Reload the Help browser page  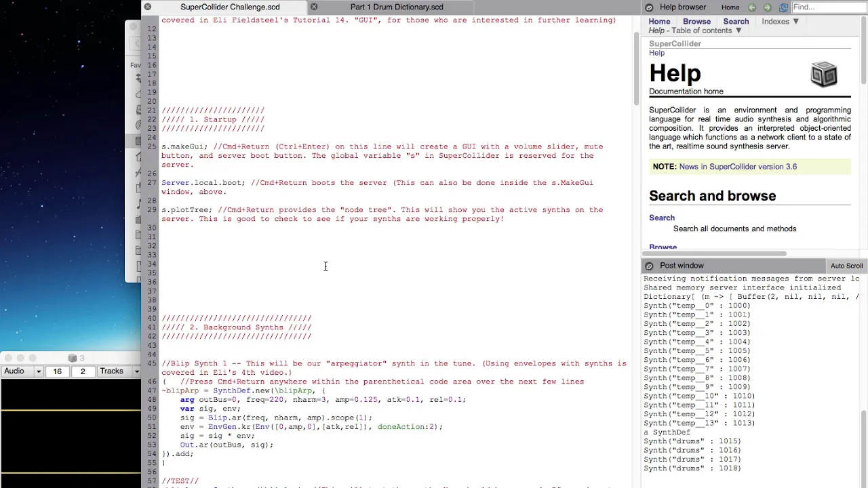click(783, 7)
